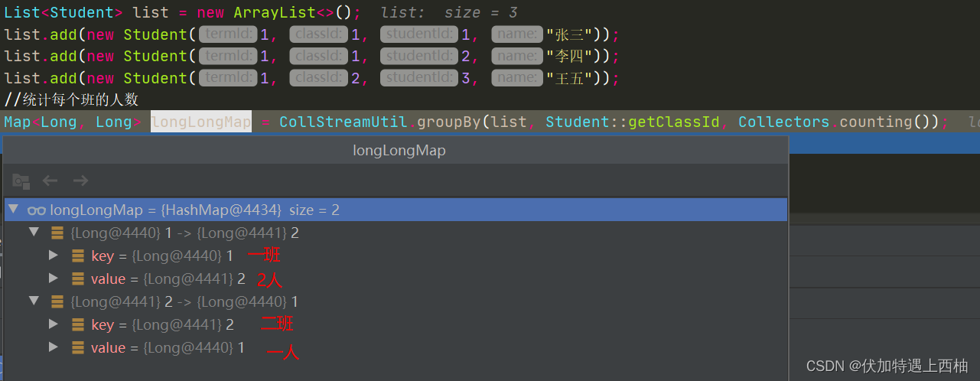Click the "张三" string literal

(x=569, y=34)
